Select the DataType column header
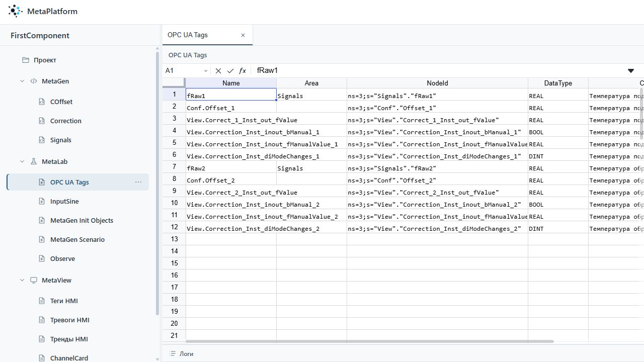This screenshot has height=362, width=644. coord(558,83)
